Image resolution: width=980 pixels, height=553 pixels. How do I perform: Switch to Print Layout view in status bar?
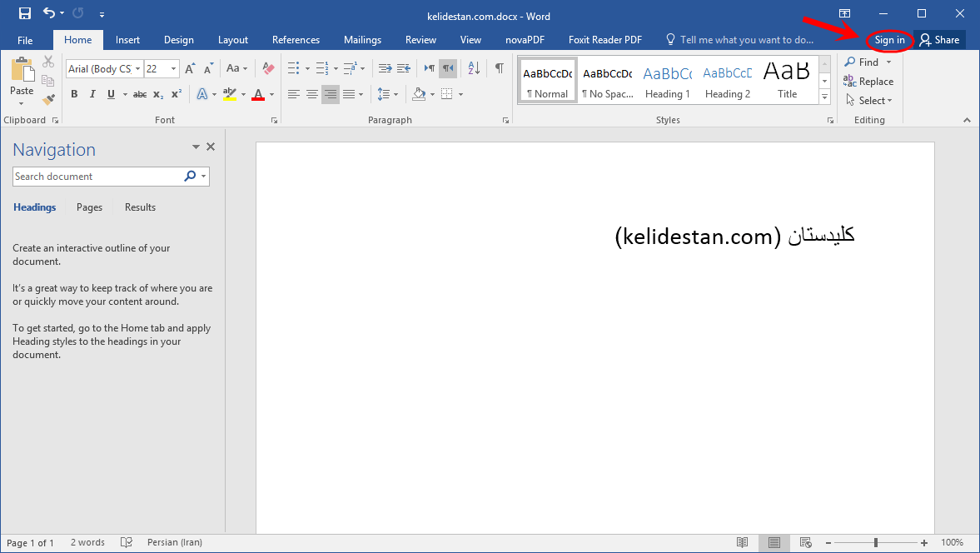click(774, 542)
